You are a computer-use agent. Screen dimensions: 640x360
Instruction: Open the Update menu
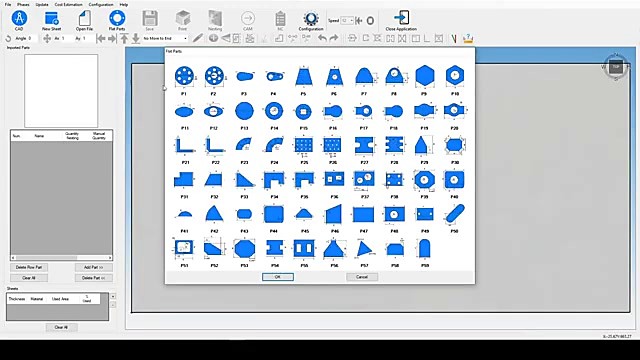pos(42,4)
